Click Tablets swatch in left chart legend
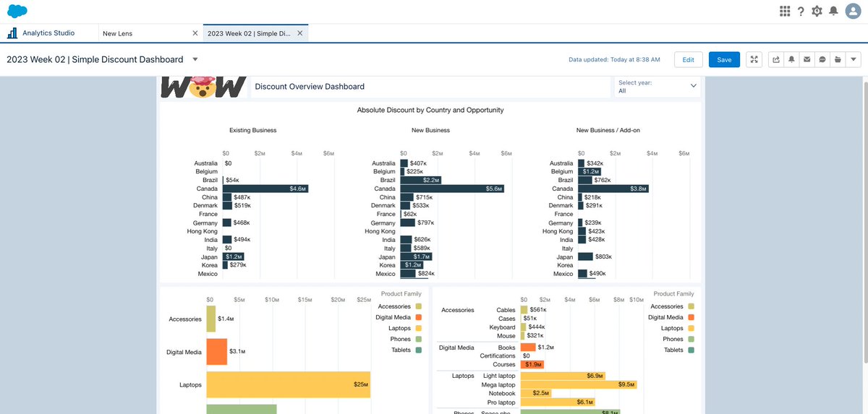The image size is (868, 414). (x=418, y=350)
